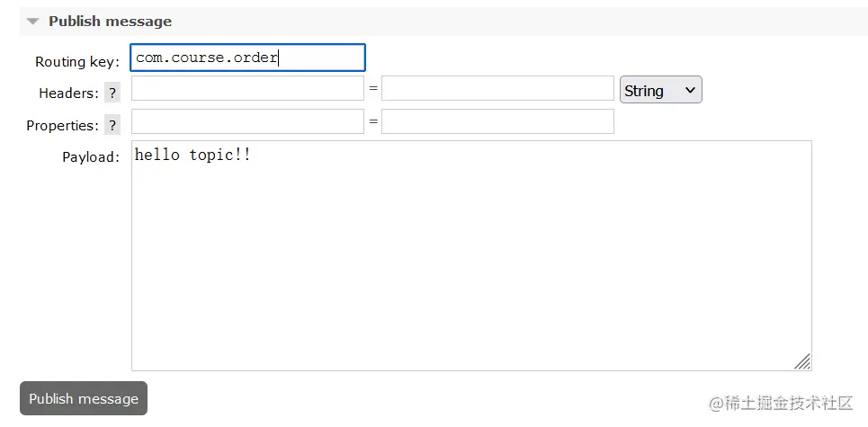Open the Properties help question mark

[112, 125]
